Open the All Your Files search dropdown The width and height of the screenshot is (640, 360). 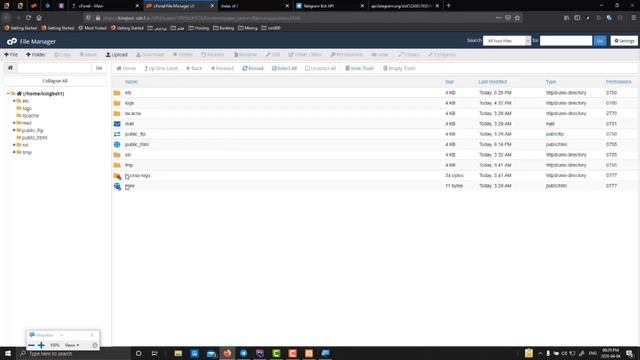(x=507, y=41)
